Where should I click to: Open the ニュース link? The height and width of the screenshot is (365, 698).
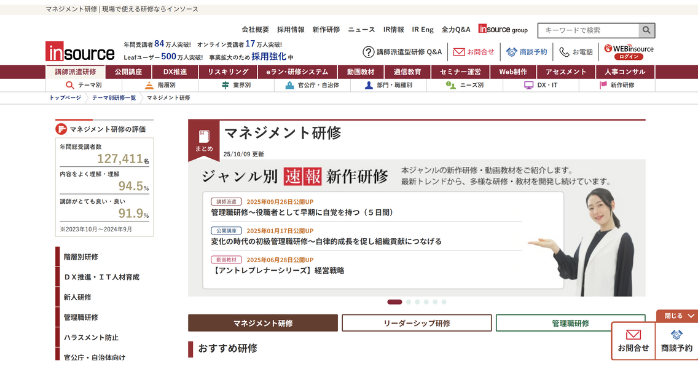click(x=361, y=30)
